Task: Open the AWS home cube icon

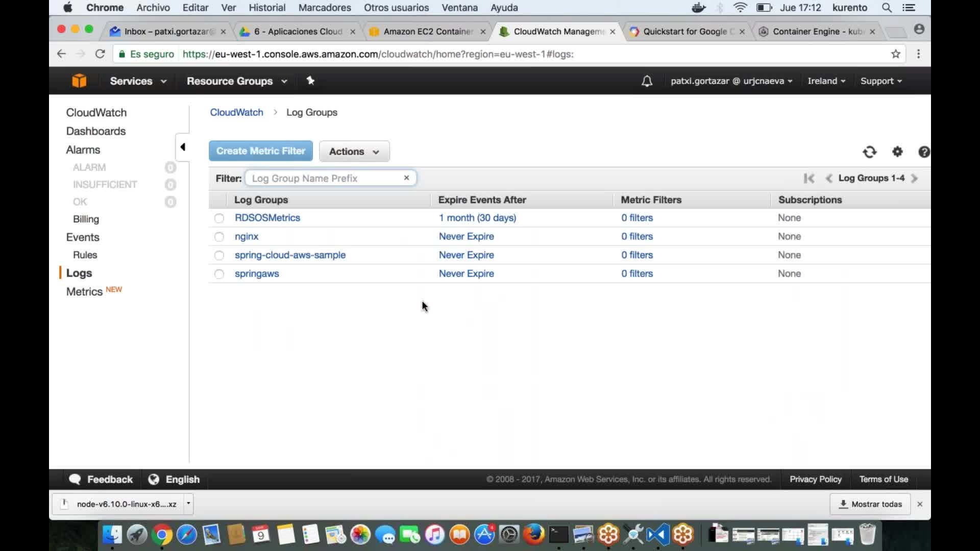Action: tap(79, 81)
